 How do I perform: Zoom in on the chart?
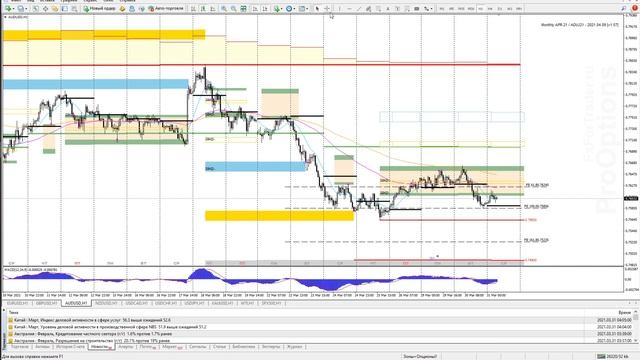[224, 8]
